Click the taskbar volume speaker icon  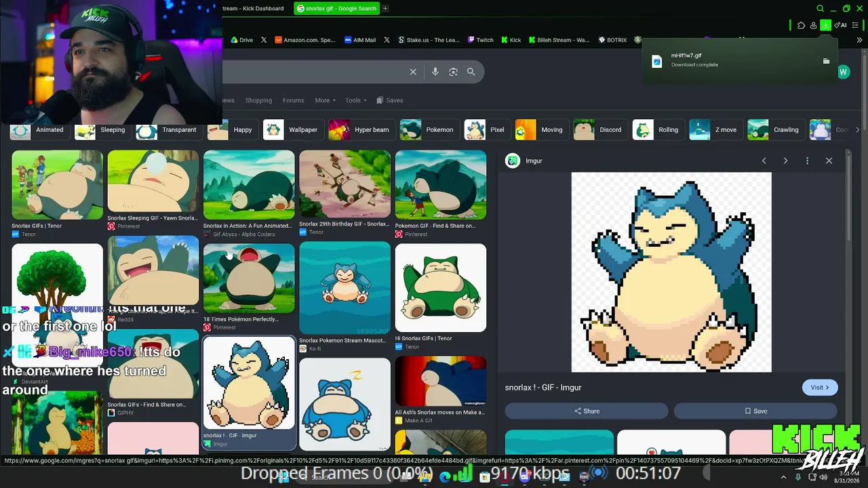824,477
